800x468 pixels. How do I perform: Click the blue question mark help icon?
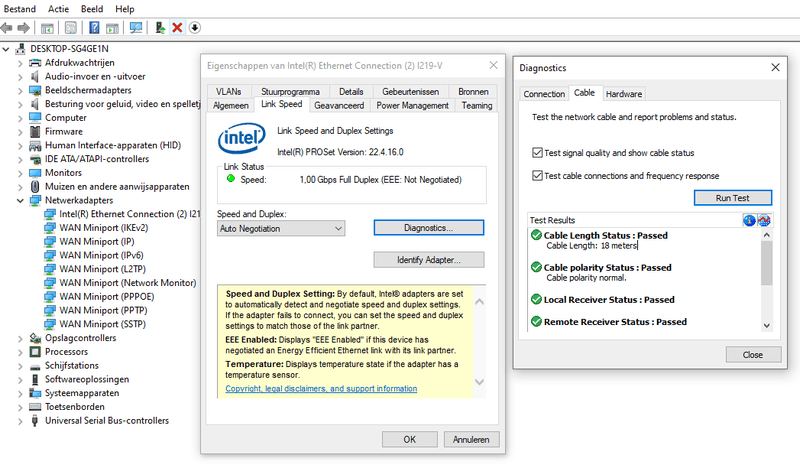pos(94,27)
